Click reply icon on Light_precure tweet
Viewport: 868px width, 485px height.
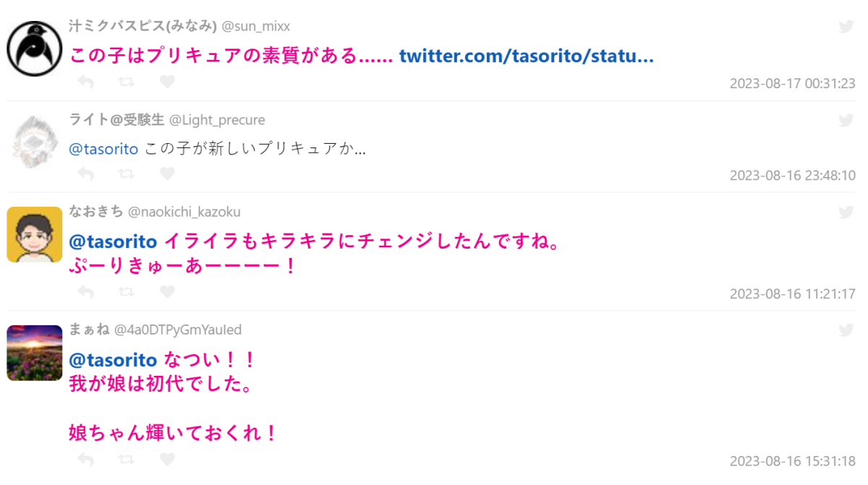[x=85, y=173]
